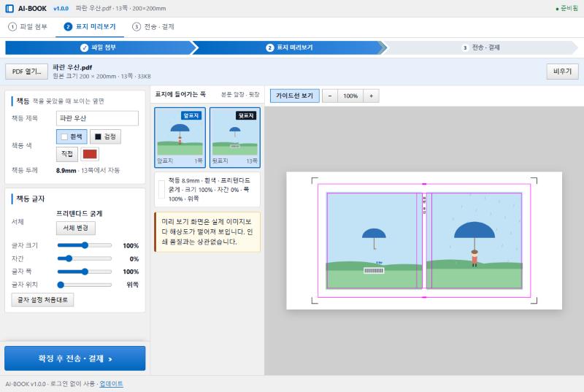
Task: Select the 표지 미리보기 progress step
Action: click(x=289, y=47)
